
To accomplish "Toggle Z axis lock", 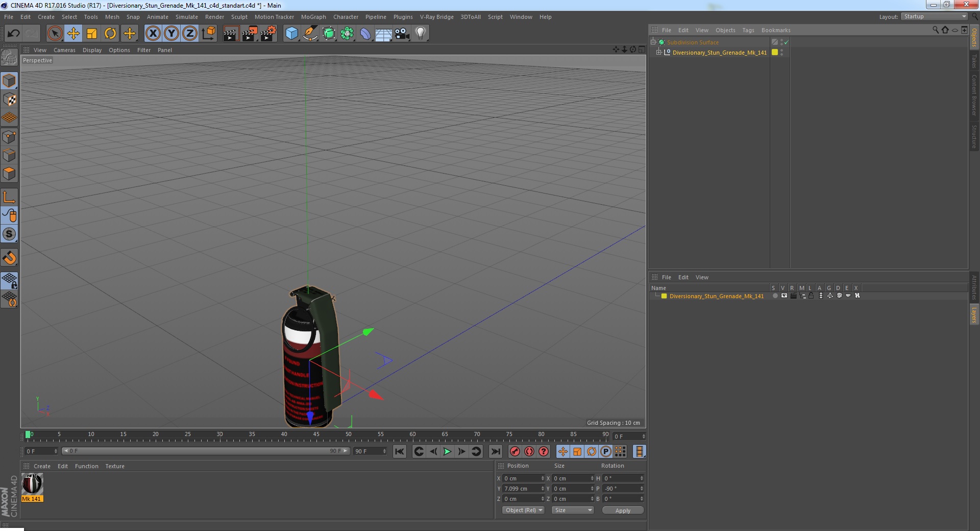I will click(190, 34).
